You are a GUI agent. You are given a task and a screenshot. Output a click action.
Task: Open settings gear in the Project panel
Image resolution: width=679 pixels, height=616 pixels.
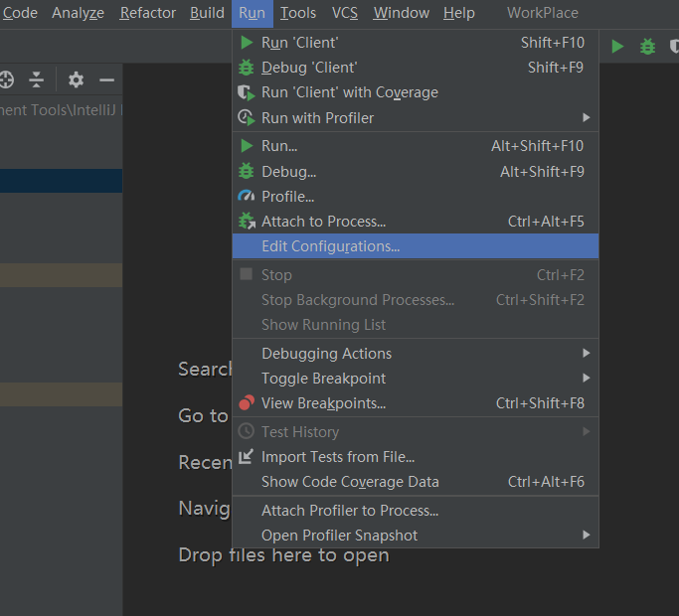pyautogui.click(x=76, y=79)
